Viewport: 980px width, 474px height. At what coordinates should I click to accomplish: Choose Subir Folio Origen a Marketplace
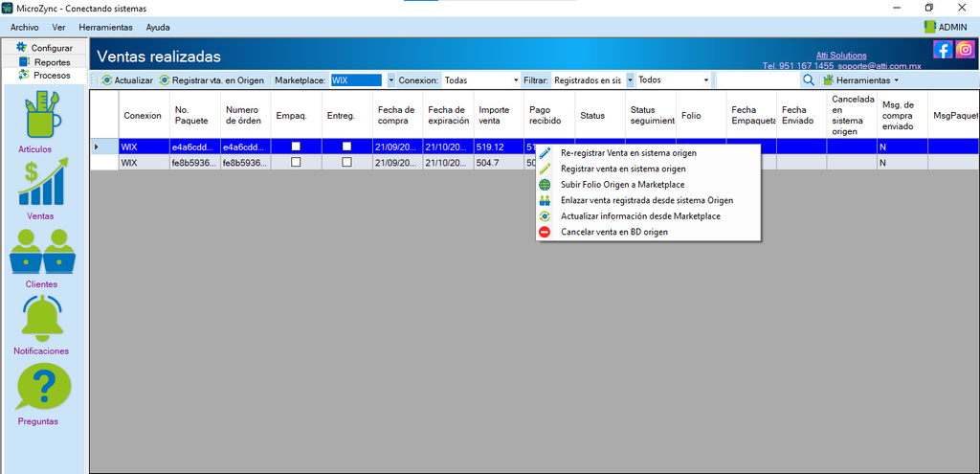[648, 185]
